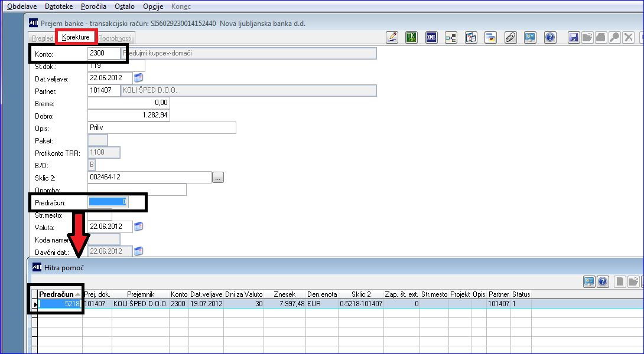Click the greyed stack icon beside folder
The image size is (644, 354).
(x=600, y=37)
